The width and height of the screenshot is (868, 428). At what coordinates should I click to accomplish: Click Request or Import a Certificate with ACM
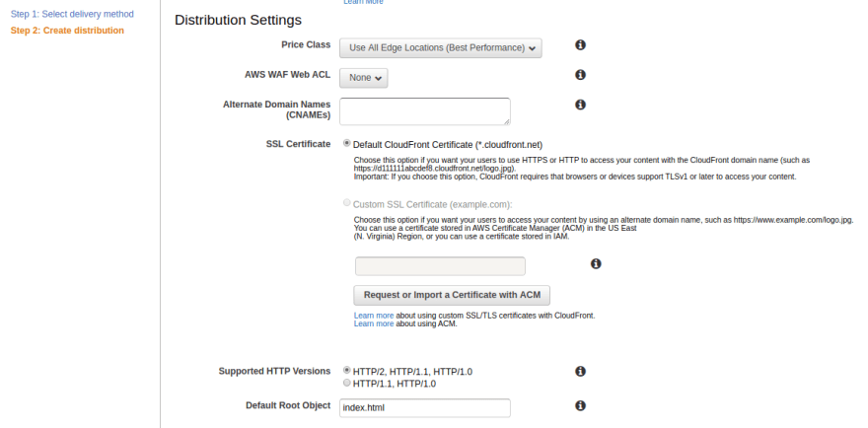(452, 295)
